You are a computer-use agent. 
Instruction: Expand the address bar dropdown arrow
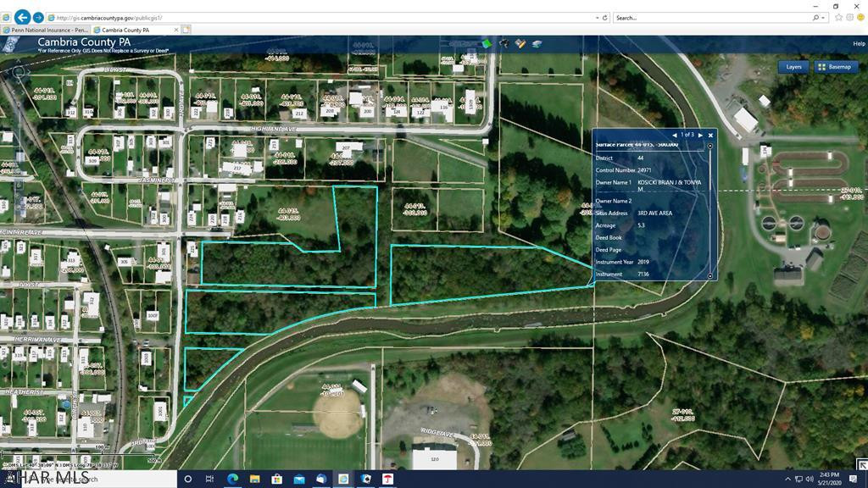coord(598,17)
